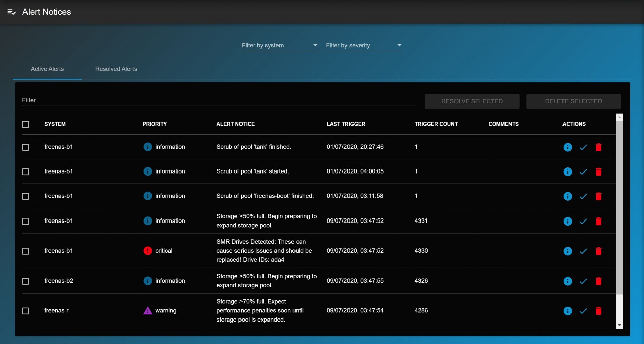Sort by the LAST TRIGGER column header

click(346, 124)
